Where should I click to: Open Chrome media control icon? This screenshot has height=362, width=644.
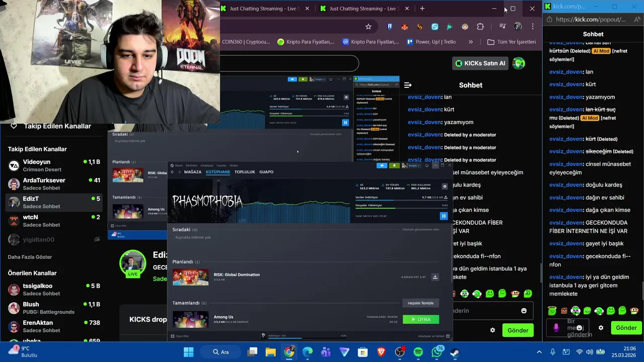(x=502, y=27)
